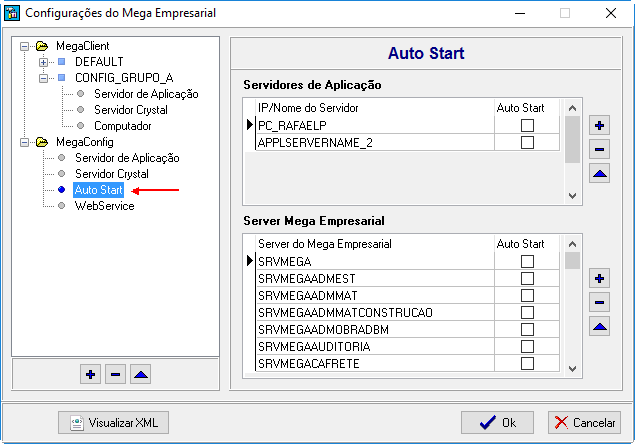The image size is (635, 444).
Task: Expand the DEFAULT tree node
Action: tap(43, 62)
